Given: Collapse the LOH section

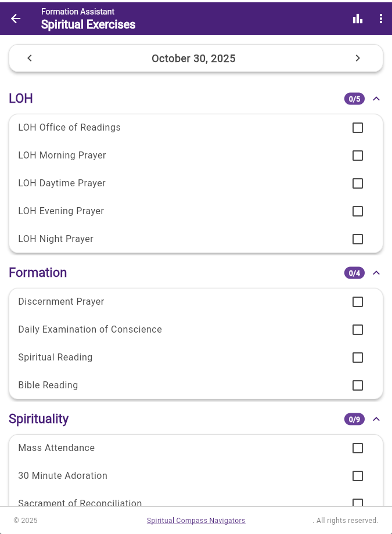Looking at the screenshot, I should pos(376,99).
